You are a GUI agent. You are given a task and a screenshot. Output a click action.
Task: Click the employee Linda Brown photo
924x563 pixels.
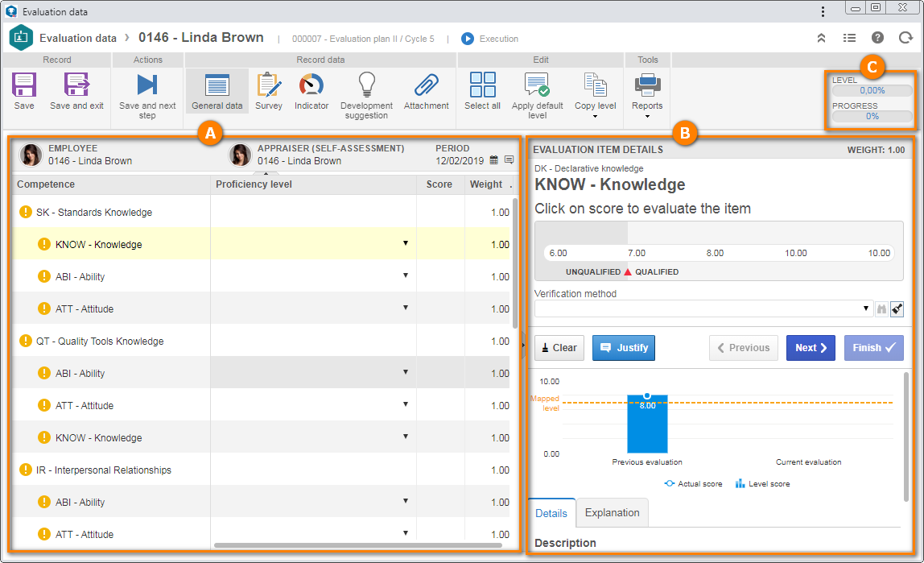point(31,155)
